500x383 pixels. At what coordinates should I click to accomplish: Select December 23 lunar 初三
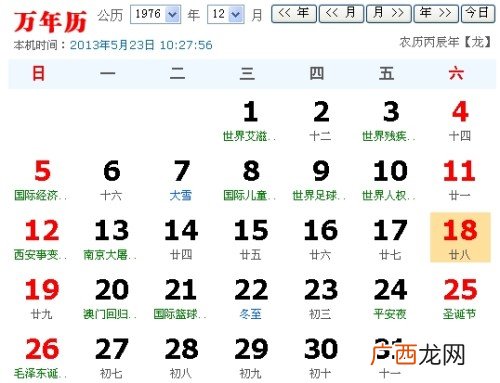[x=321, y=299]
